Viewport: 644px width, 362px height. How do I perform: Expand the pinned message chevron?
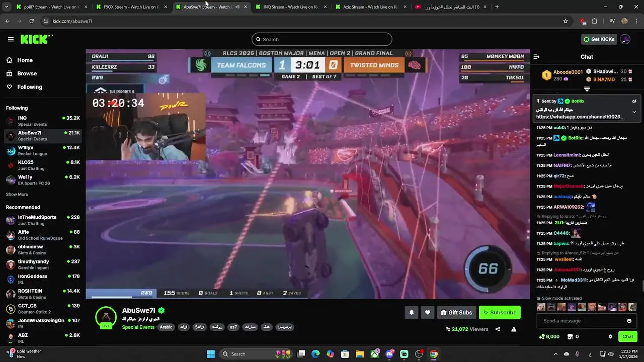pos(634,112)
